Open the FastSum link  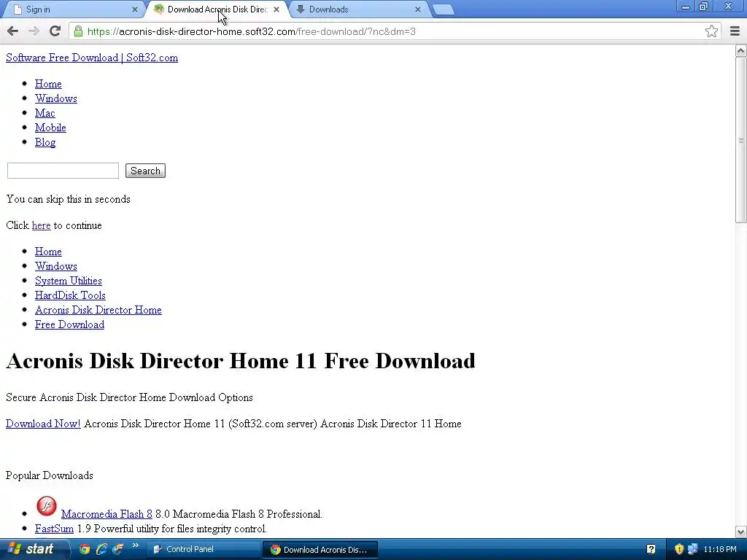[54, 529]
